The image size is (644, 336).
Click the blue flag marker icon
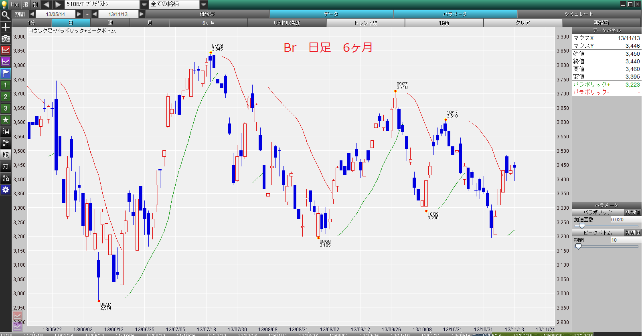tap(6, 73)
